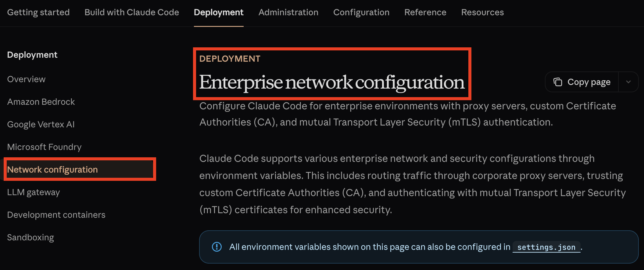Viewport: 644px width, 270px height.
Task: Open the Getting started tab
Action: tap(38, 12)
